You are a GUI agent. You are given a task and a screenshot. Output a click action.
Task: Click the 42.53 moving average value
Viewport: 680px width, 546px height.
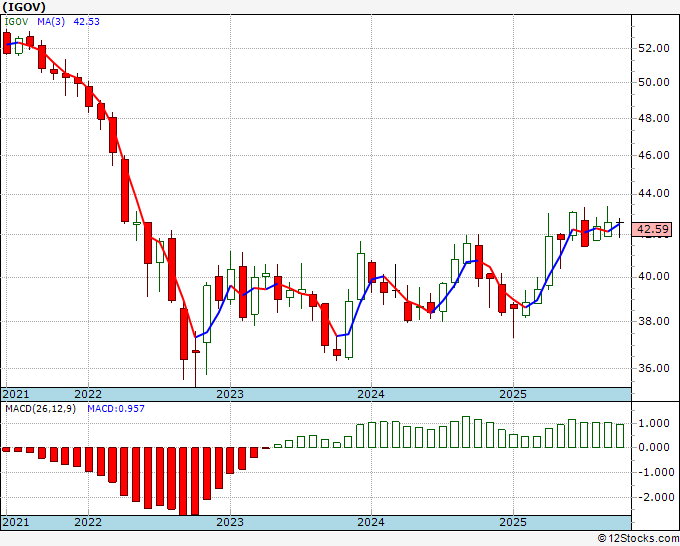tap(86, 22)
